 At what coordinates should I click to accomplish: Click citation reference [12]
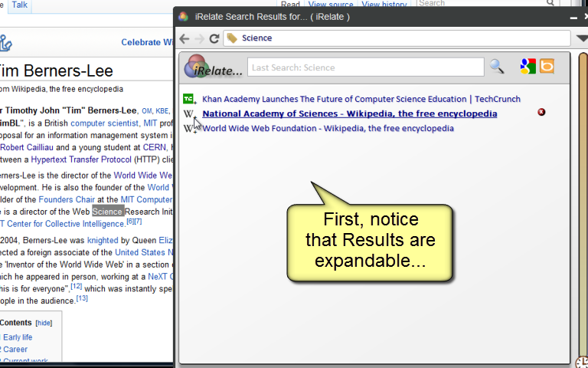tap(76, 286)
